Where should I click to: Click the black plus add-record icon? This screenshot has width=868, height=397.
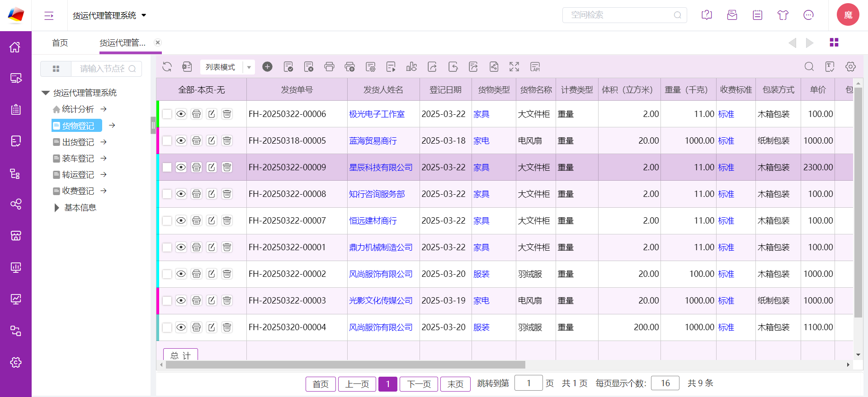268,67
